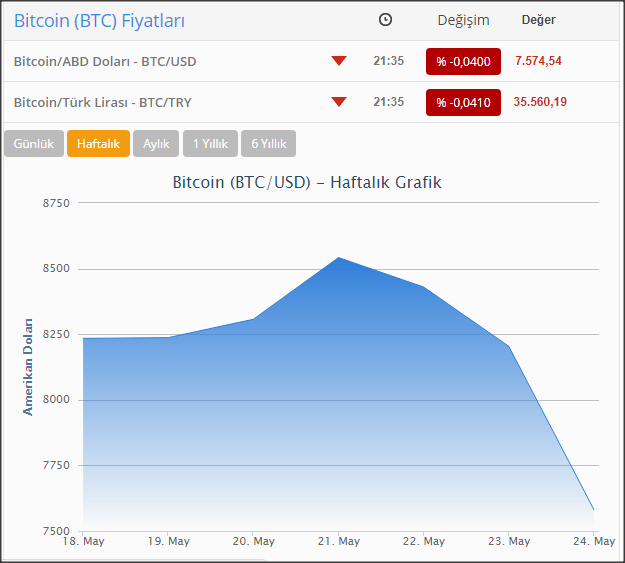Click the 18. May x-axis label
Viewport: 625px width, 563px height.
coord(83,541)
